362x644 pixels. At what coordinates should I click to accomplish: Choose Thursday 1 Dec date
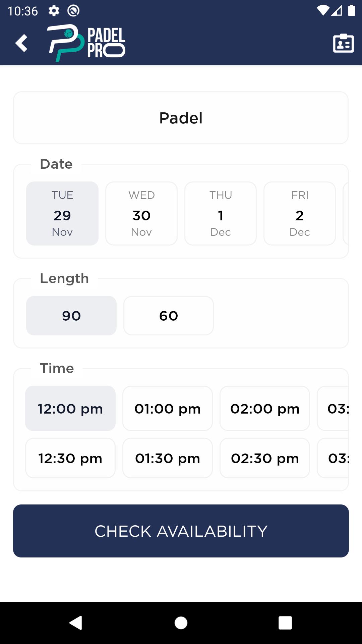click(221, 213)
